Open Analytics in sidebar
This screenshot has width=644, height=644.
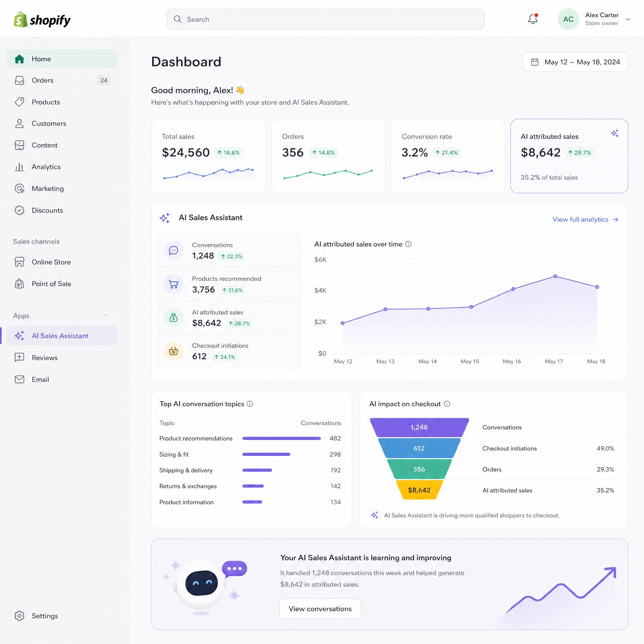point(62,167)
